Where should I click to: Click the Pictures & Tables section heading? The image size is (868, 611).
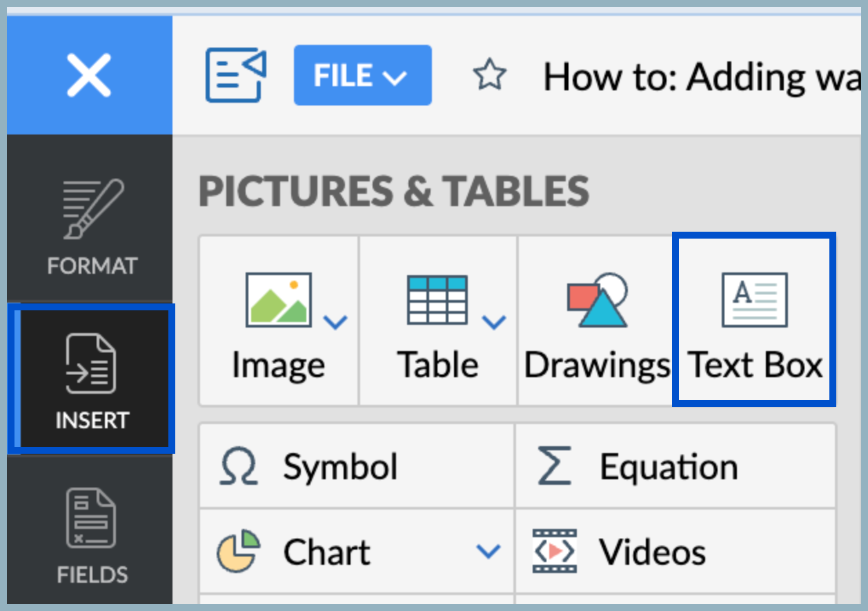pos(394,191)
